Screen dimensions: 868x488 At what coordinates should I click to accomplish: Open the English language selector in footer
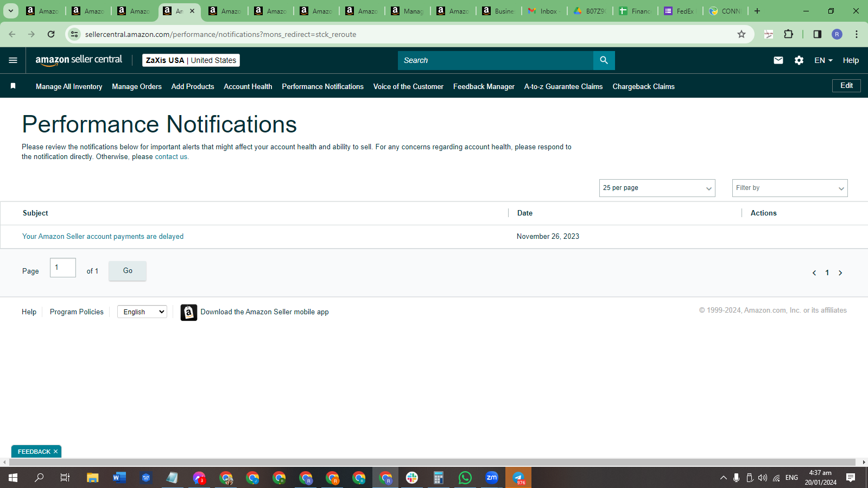tap(142, 312)
